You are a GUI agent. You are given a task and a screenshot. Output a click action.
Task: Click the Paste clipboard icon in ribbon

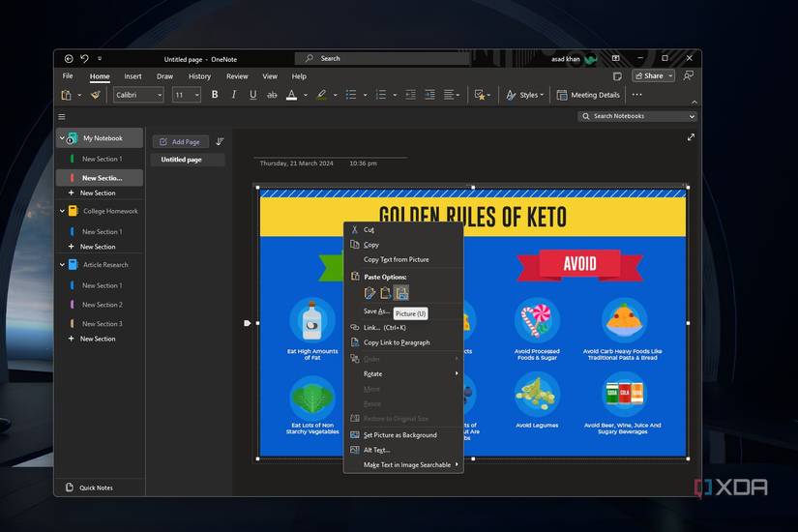[x=66, y=95]
